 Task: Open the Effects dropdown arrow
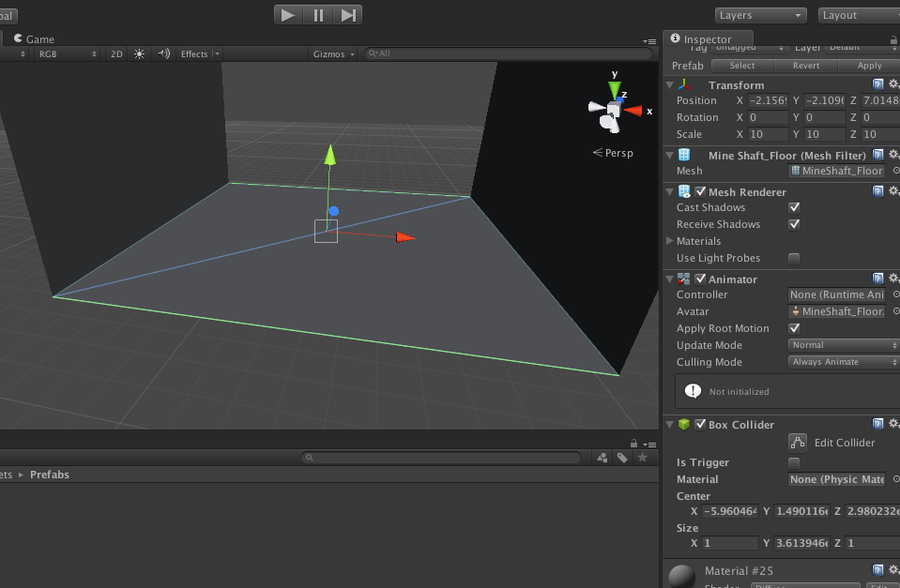coord(217,54)
